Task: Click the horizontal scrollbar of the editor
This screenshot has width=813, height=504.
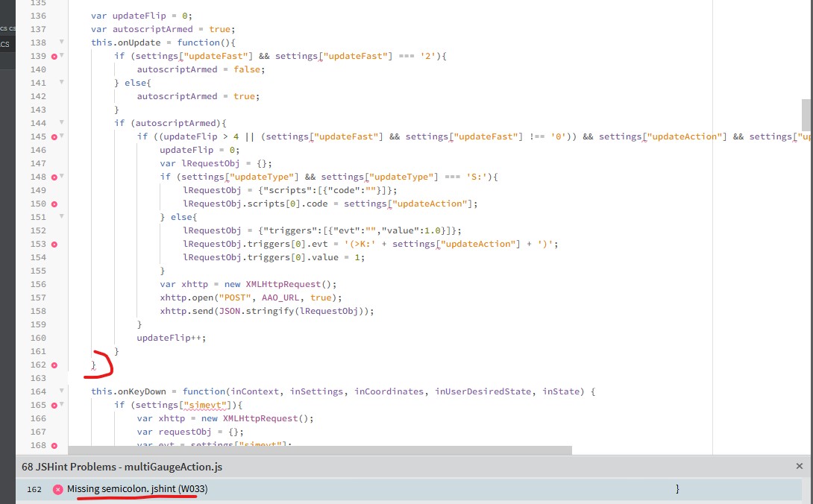Action: pyautogui.click(x=320, y=450)
